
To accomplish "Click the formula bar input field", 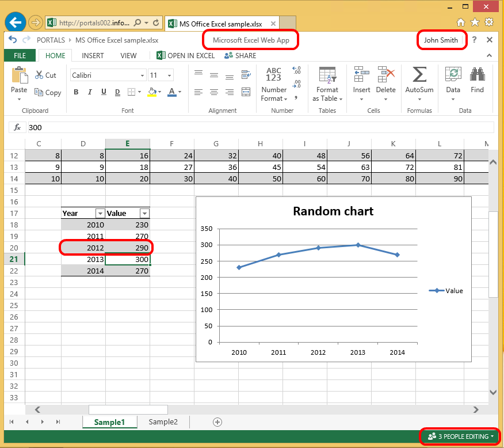I will [261, 127].
